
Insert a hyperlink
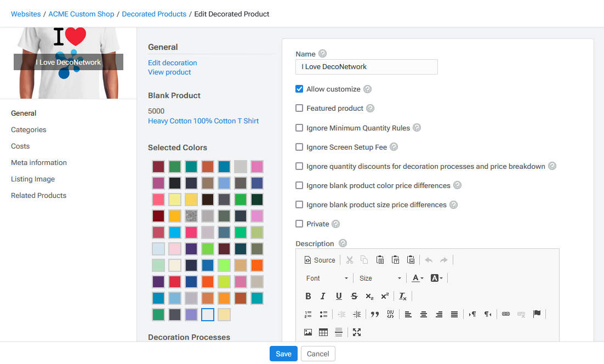click(506, 314)
